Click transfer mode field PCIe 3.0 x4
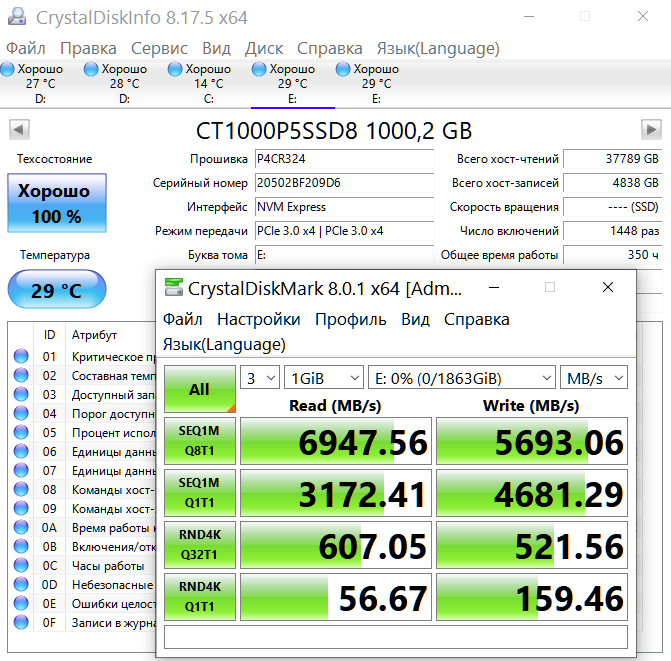 344,231
